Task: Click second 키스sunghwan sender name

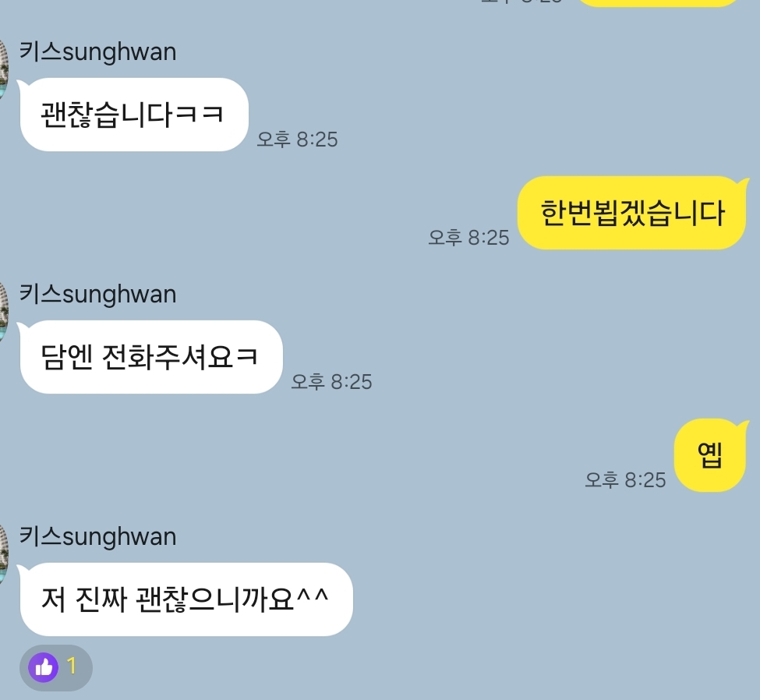Action: (x=97, y=294)
